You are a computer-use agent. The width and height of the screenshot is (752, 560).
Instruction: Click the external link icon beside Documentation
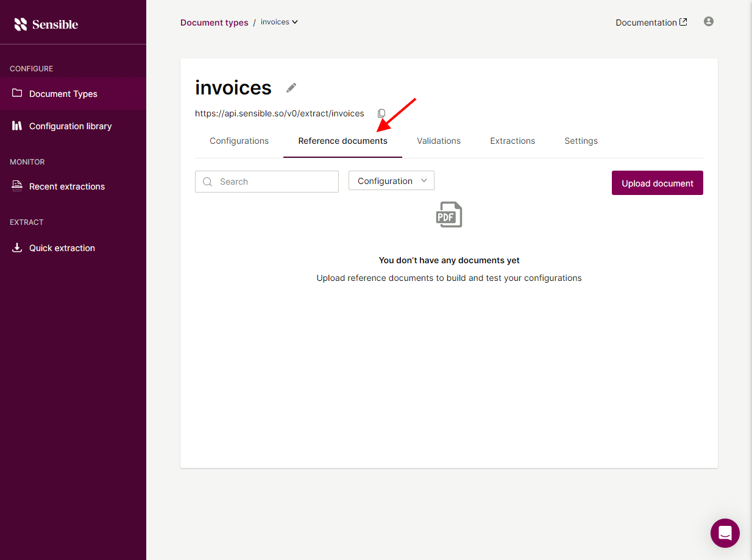pos(683,22)
